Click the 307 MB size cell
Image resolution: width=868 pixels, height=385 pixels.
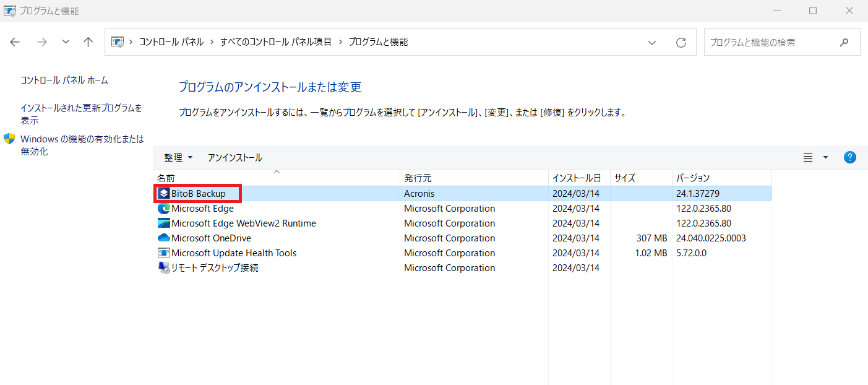pyautogui.click(x=651, y=238)
